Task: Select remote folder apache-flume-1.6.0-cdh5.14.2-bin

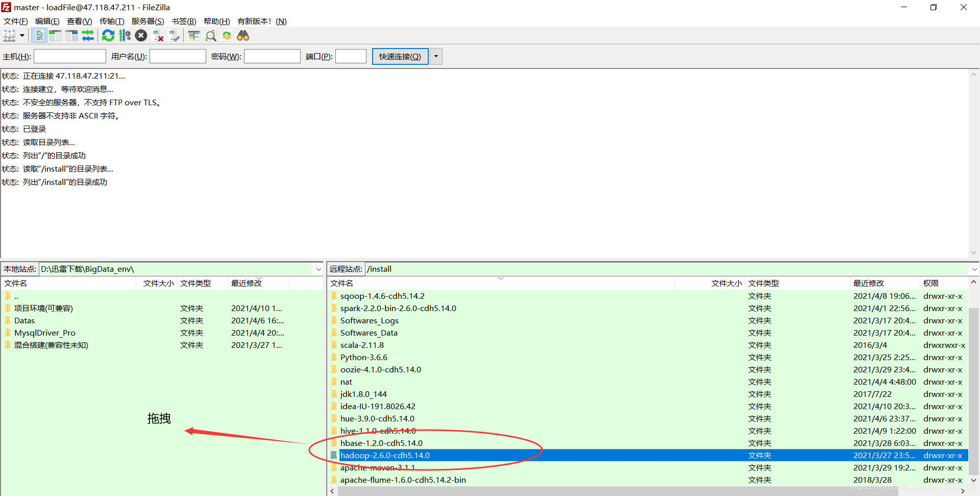Action: click(x=648, y=480)
